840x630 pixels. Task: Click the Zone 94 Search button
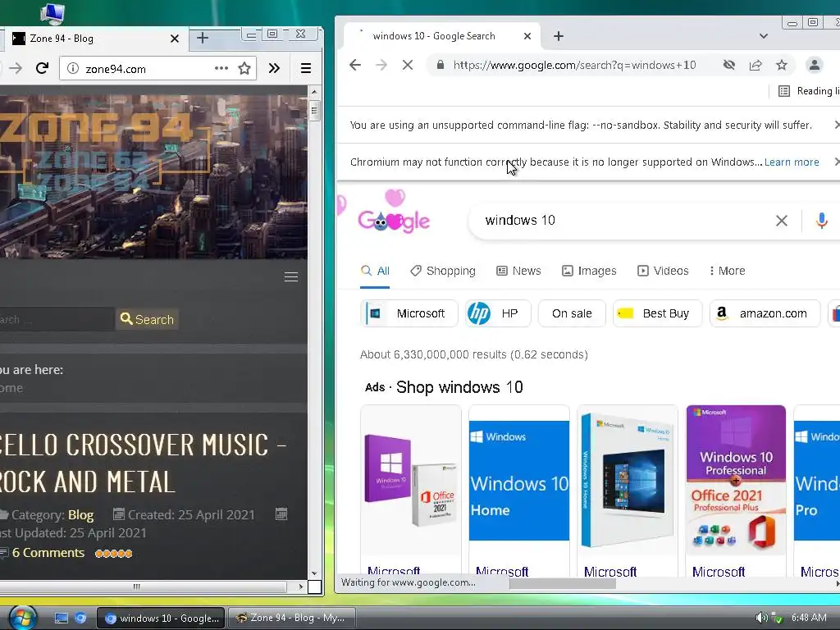[148, 319]
